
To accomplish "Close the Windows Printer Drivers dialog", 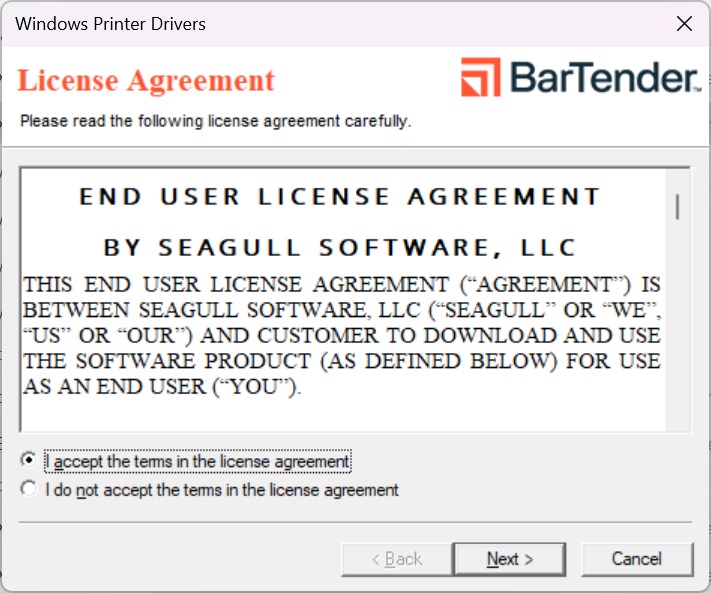I will coord(684,24).
